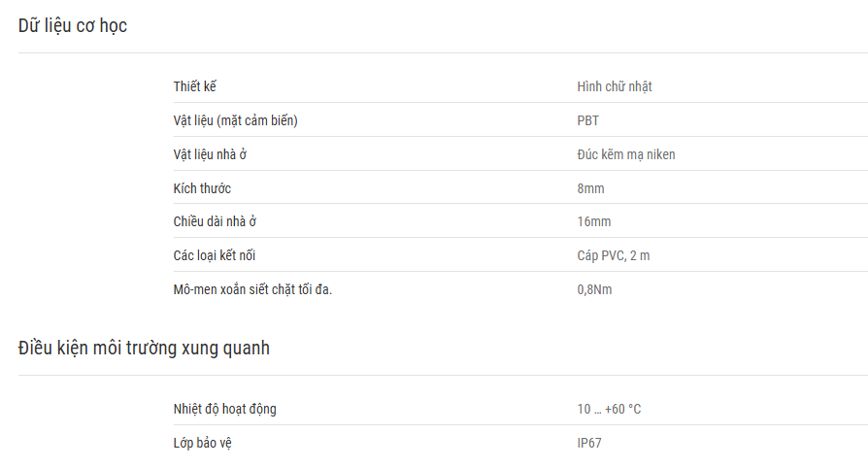This screenshot has height=467, width=868.
Task: Click the '16mm' length value
Action: click(594, 222)
